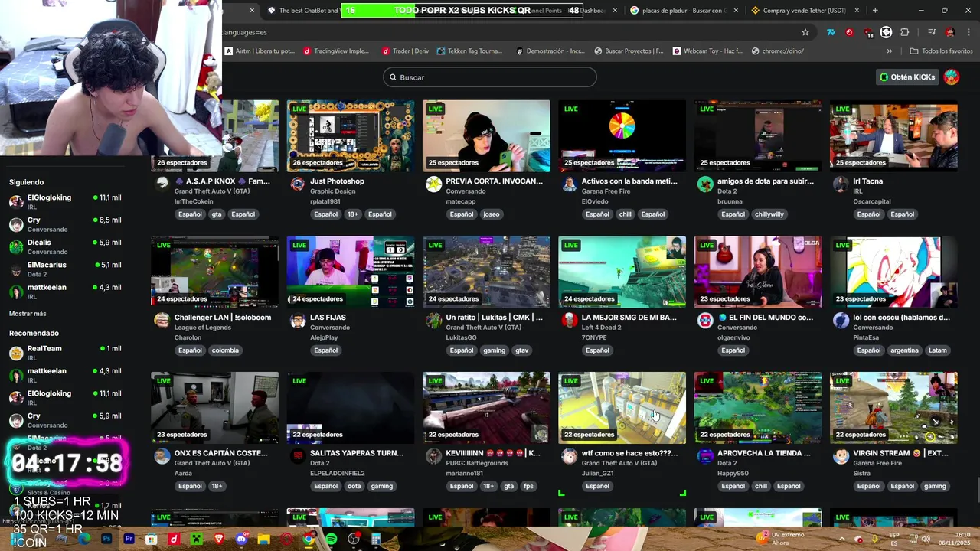Focus the Buscar search field
980x551 pixels.
point(490,77)
